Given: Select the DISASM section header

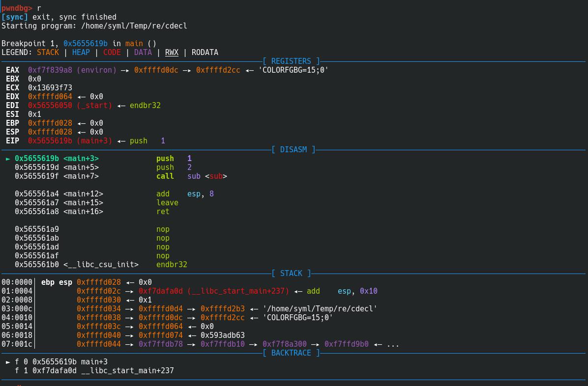Looking at the screenshot, I should 293,150.
